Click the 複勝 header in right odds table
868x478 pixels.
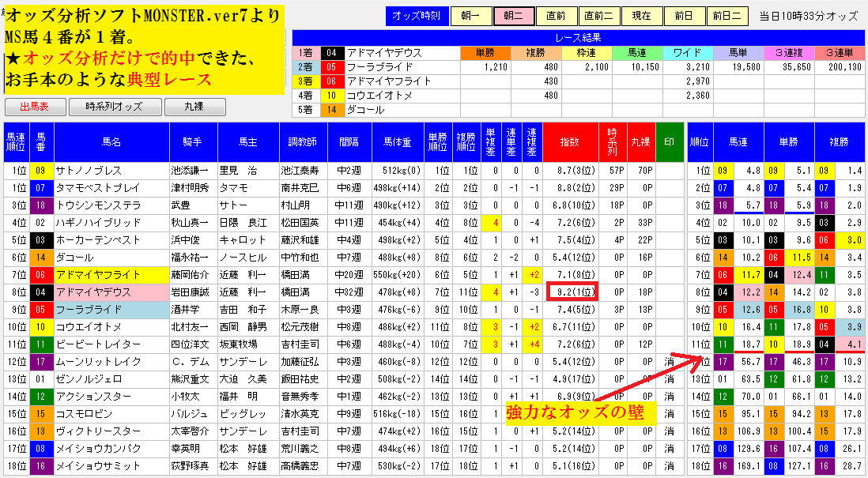(x=840, y=142)
